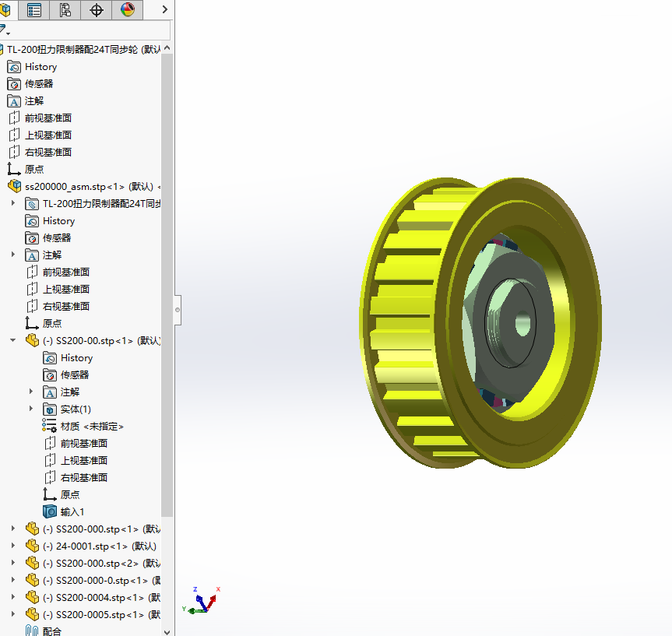Select the SS200-0004.stp<1> part icon
672x636 pixels.
pyautogui.click(x=32, y=597)
